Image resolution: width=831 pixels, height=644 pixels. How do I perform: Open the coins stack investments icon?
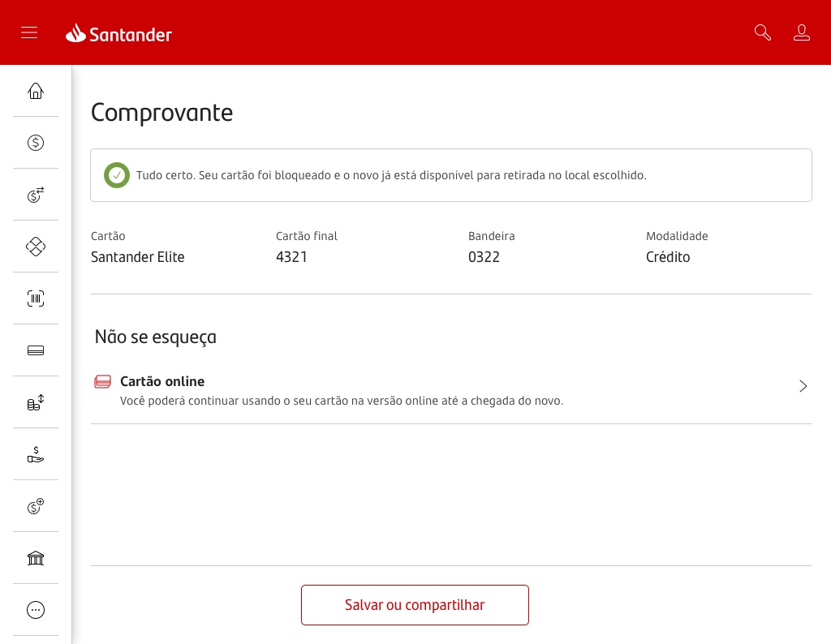36,402
